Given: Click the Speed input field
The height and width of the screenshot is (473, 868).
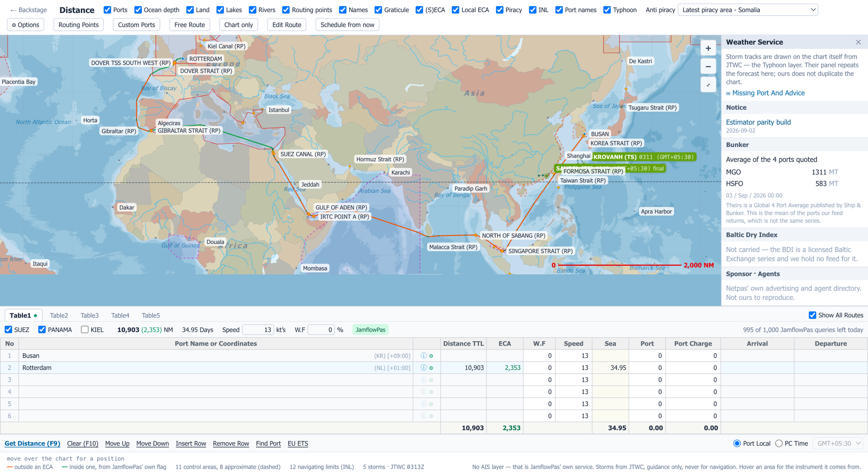Looking at the screenshot, I should click(x=258, y=330).
